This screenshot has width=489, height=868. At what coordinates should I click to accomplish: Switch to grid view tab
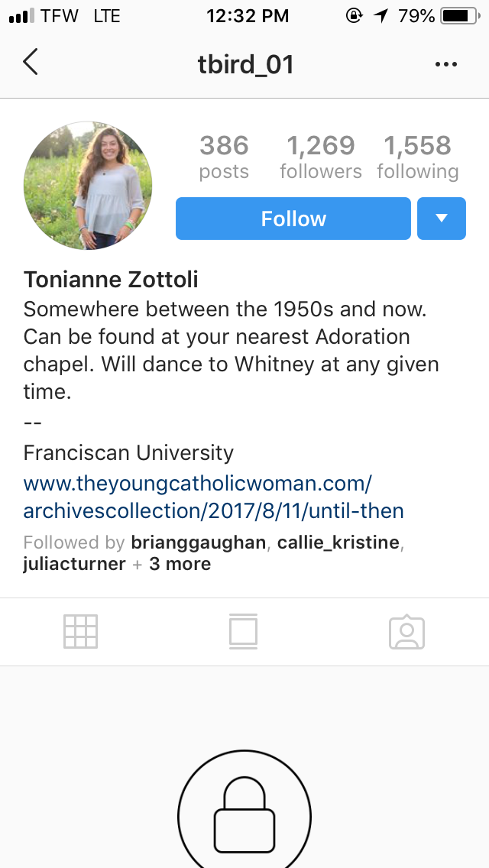pos(80,632)
